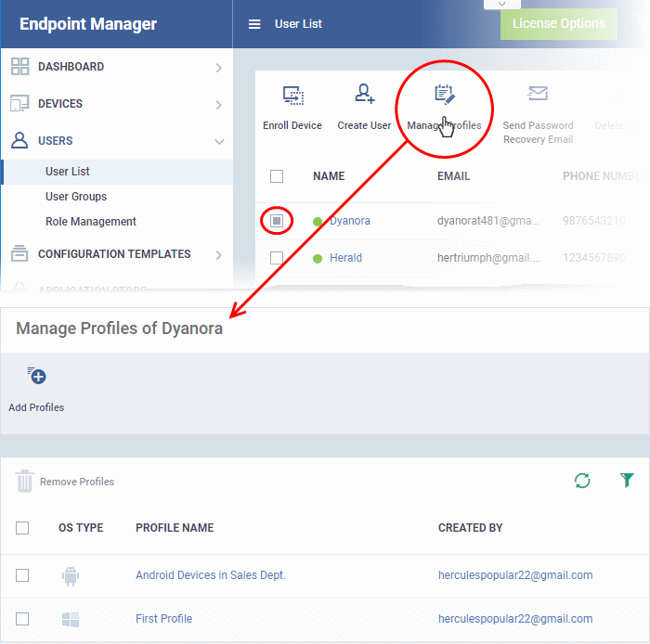This screenshot has height=644, width=650.
Task: Click First Profile's creator email link
Action: tap(515, 619)
